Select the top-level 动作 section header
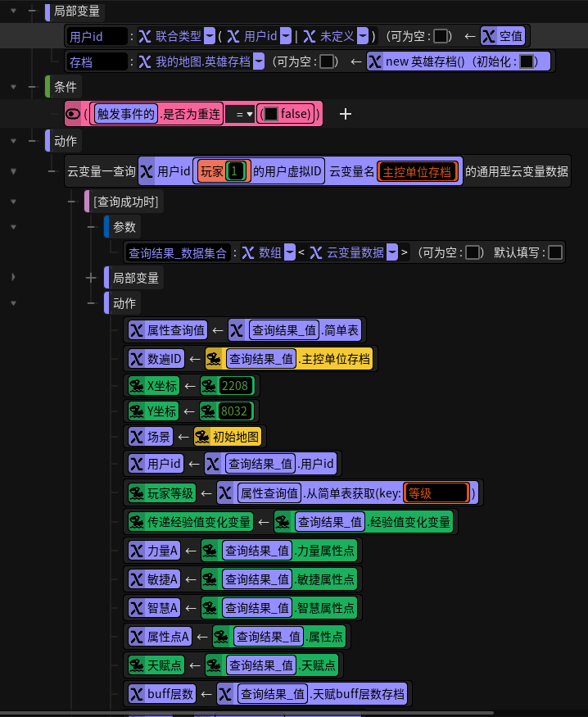 pyautogui.click(x=65, y=141)
